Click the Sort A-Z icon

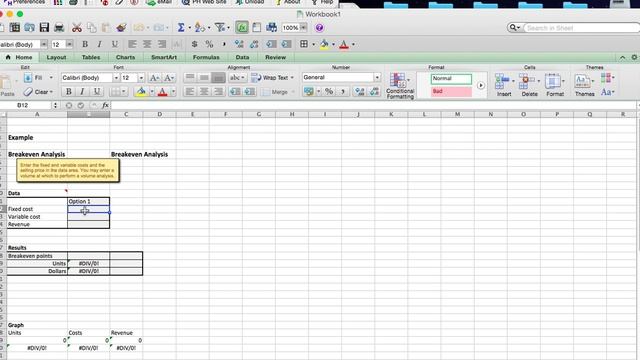pos(200,27)
